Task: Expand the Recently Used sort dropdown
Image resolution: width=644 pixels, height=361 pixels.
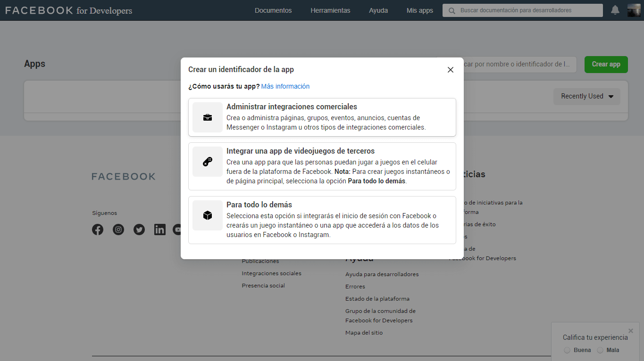Action: [587, 96]
